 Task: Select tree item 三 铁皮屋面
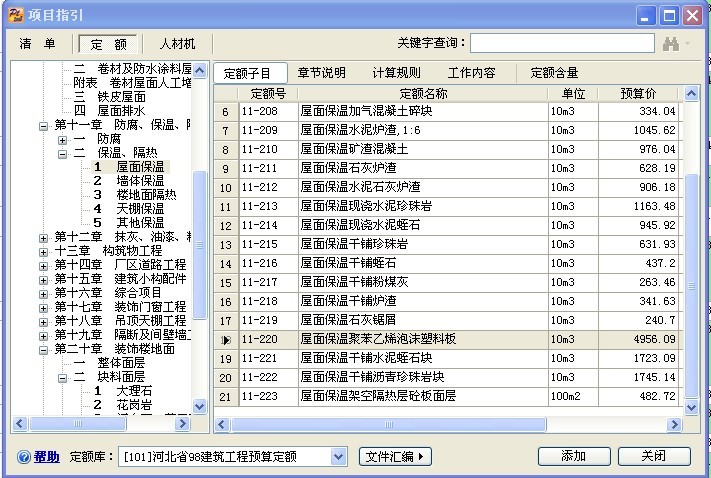[x=109, y=97]
